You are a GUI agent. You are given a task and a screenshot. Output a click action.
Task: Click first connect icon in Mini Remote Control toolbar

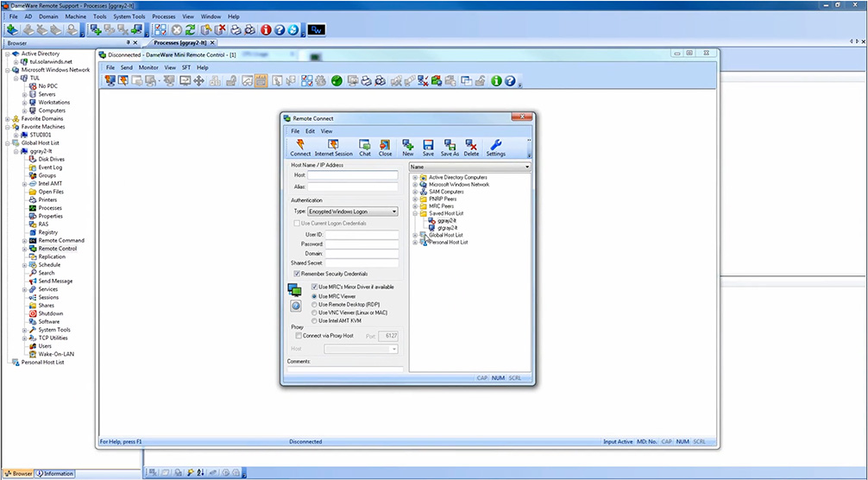110,81
